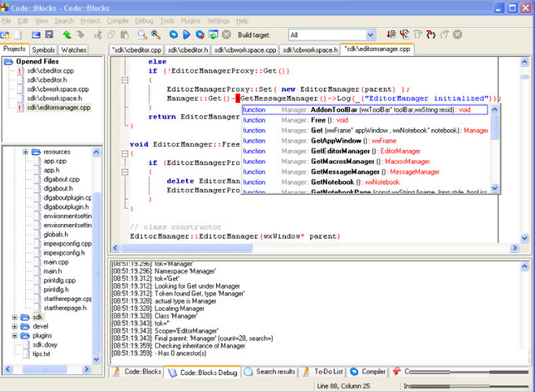
Task: Click the Cut scissors toolbar icon
Action: click(x=97, y=35)
